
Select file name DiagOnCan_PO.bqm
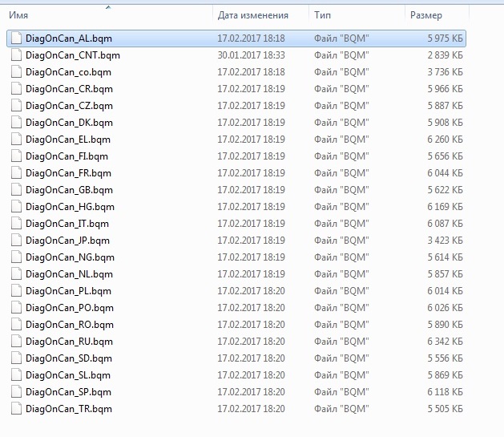(70, 308)
